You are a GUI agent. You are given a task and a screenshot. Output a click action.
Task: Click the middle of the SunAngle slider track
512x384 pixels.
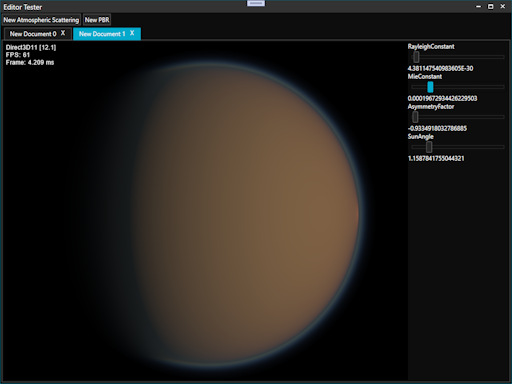click(458, 147)
